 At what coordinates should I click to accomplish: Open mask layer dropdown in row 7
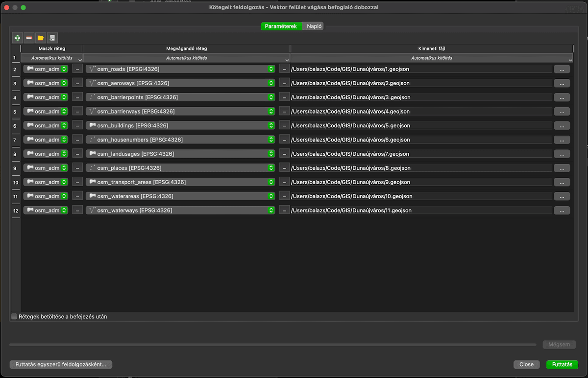pyautogui.click(x=64, y=140)
